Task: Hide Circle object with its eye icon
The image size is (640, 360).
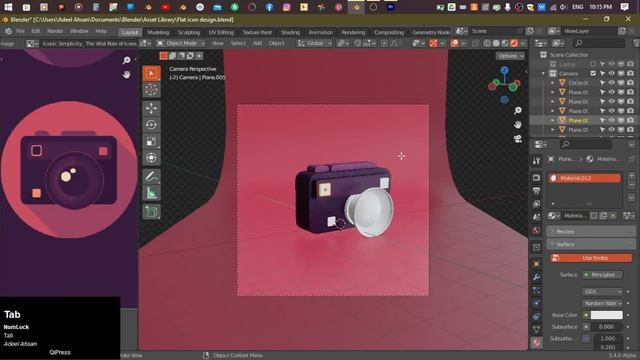Action: pyautogui.click(x=611, y=83)
